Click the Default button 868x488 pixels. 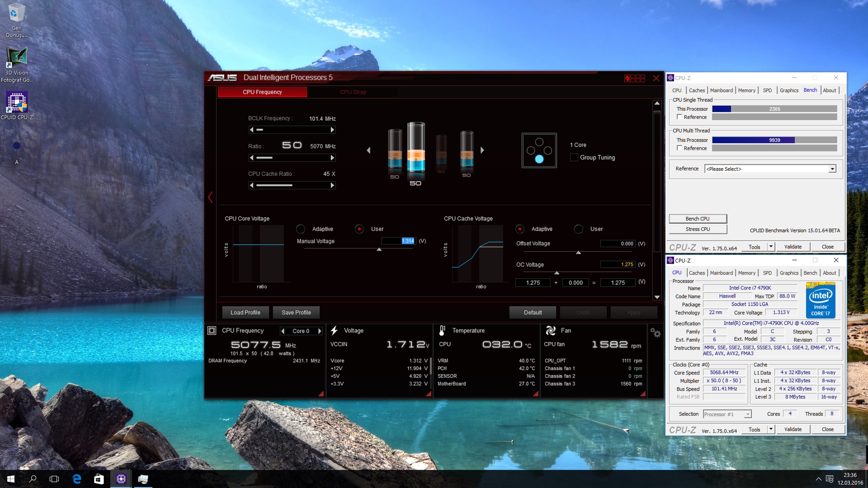533,312
